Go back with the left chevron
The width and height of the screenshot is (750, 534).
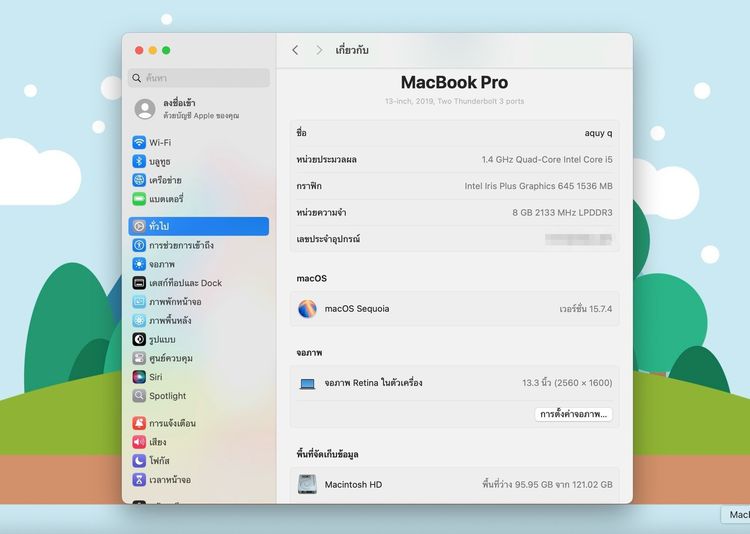[295, 50]
